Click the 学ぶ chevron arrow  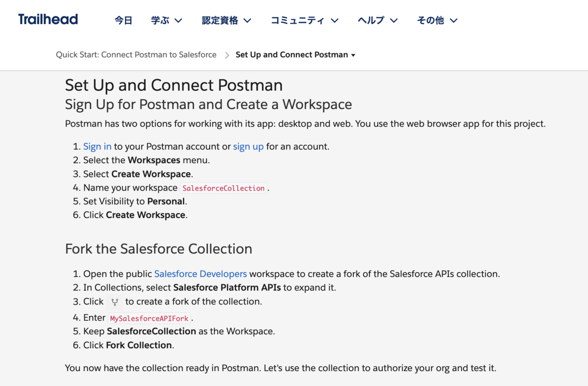[x=178, y=21]
